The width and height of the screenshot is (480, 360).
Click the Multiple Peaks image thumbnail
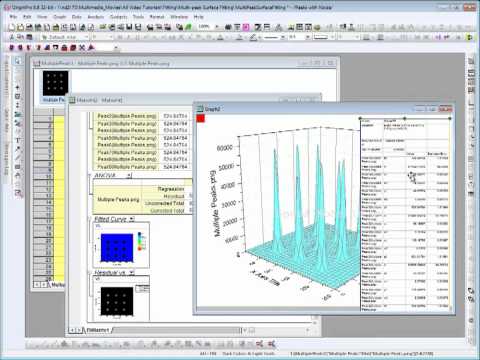[55, 83]
